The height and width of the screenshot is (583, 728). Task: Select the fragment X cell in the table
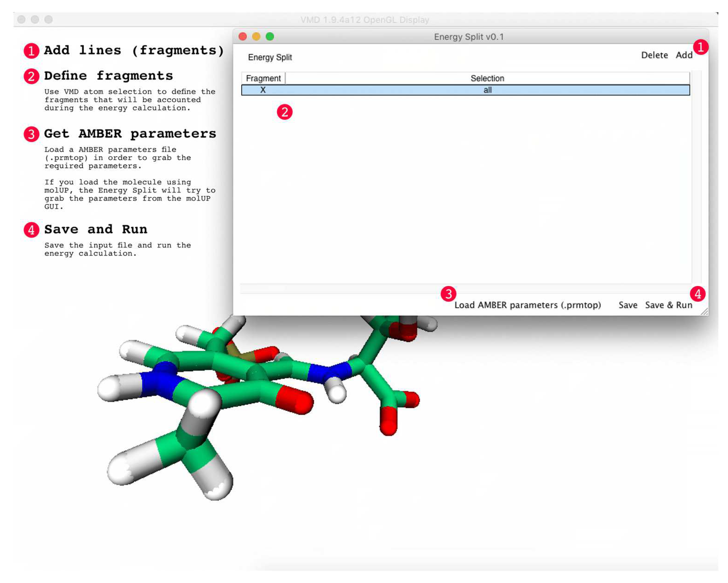263,90
